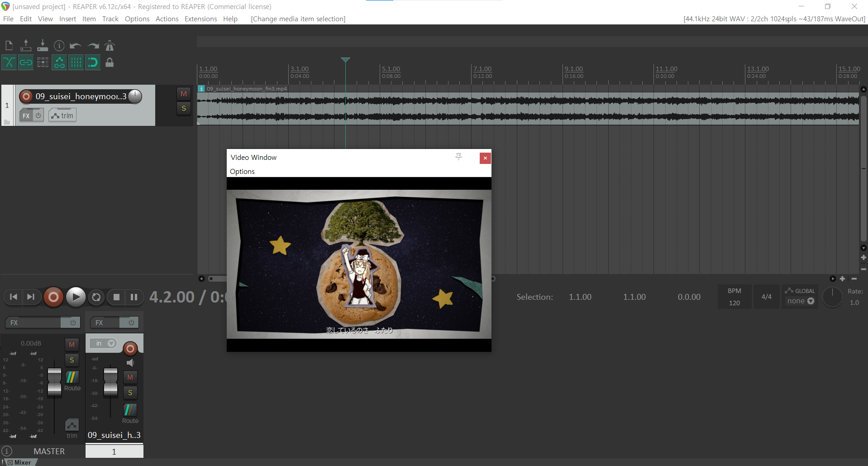This screenshot has width=868, height=466.
Task: Open the File menu
Action: pyautogui.click(x=8, y=19)
